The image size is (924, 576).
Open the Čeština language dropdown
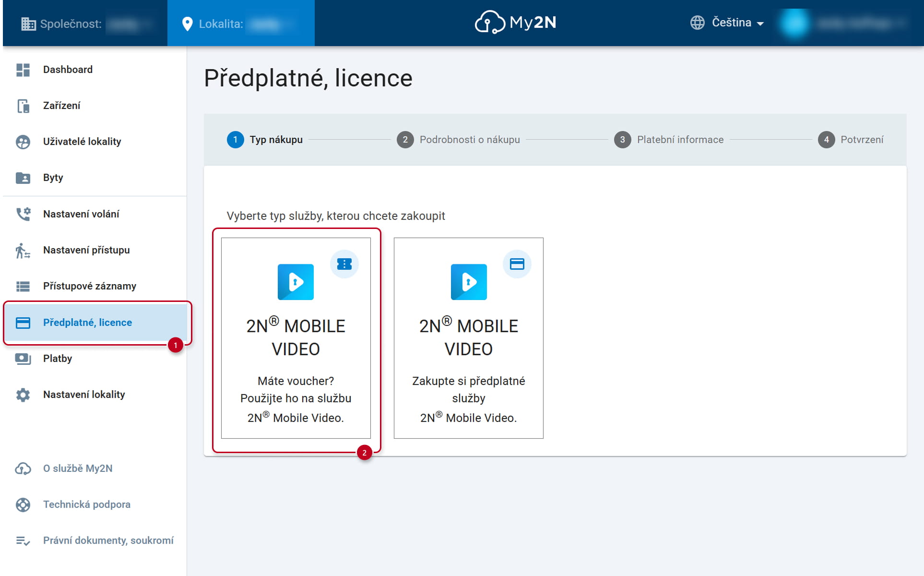[x=727, y=23]
